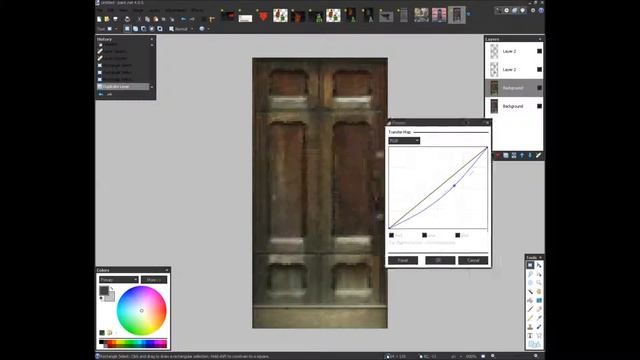The width and height of the screenshot is (640, 360).
Task: Select Duplicate Layer entry in History panel
Action: point(123,87)
